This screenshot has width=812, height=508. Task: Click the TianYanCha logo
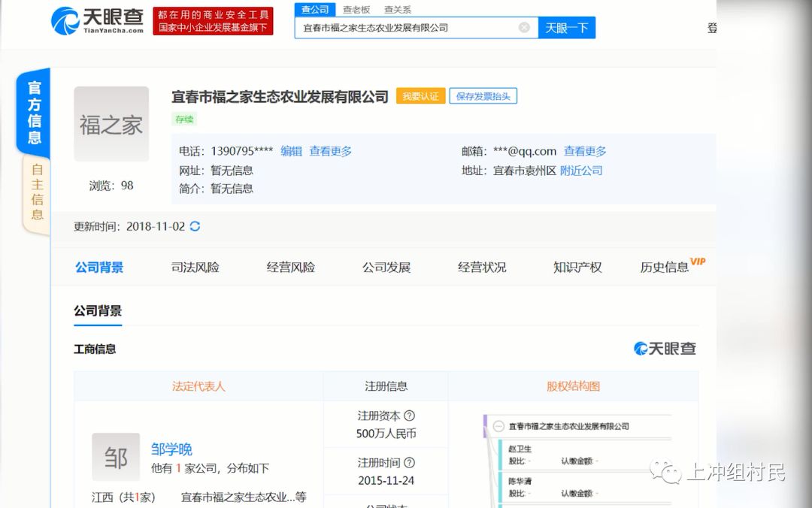pos(97,21)
